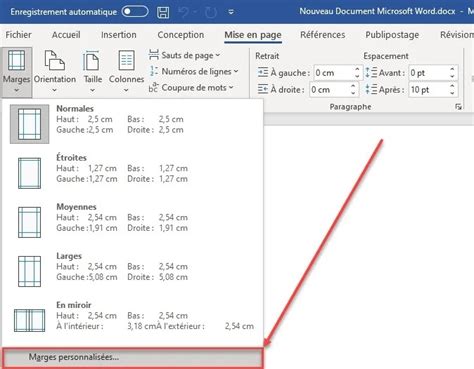Click the Moyennes margins thumbnail icon
The height and width of the screenshot is (369, 474).
click(29, 222)
